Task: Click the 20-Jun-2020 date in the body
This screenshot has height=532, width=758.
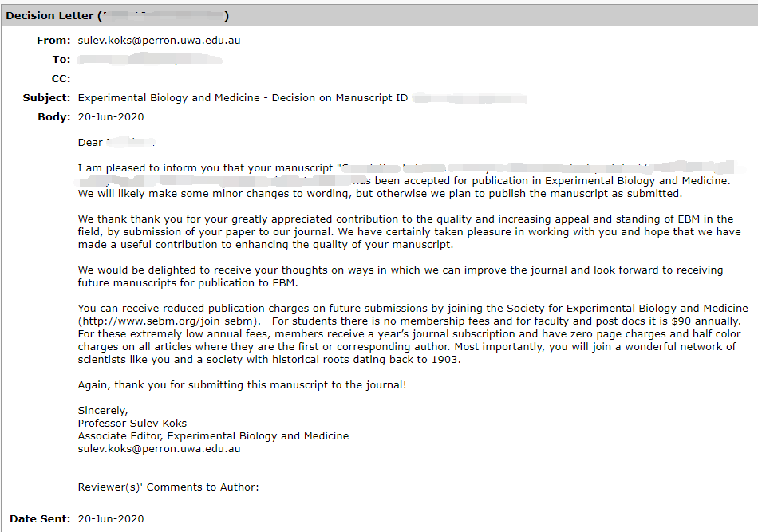Action: pos(111,117)
